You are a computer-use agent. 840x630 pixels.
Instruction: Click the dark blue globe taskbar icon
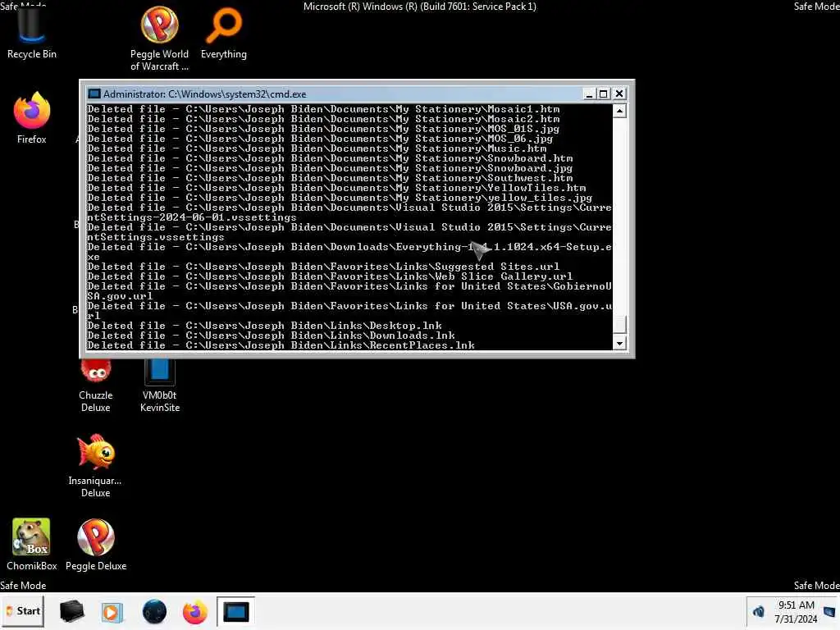(154, 611)
